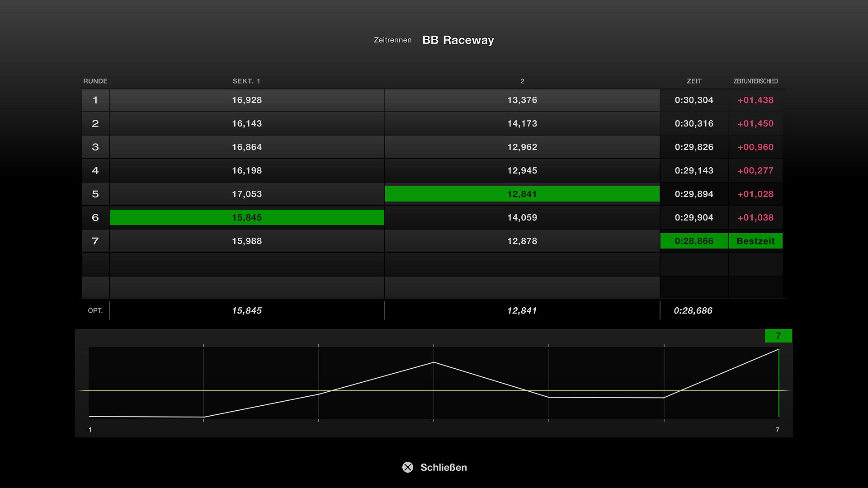The image size is (868, 488).
Task: Click lap 2 total time 0:30,316
Action: tap(694, 123)
